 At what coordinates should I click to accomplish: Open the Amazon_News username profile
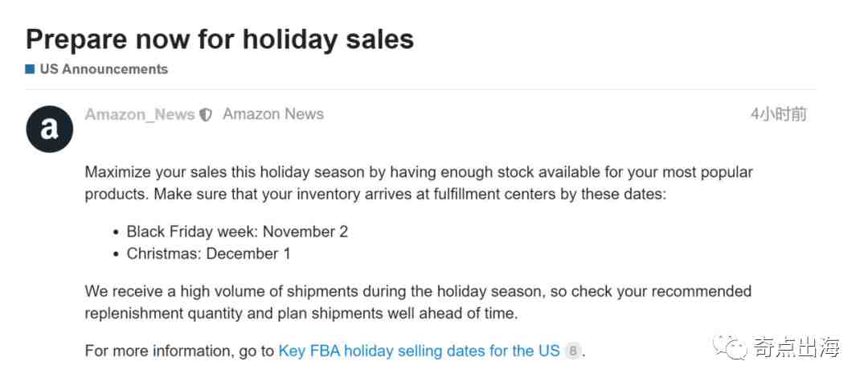140,115
